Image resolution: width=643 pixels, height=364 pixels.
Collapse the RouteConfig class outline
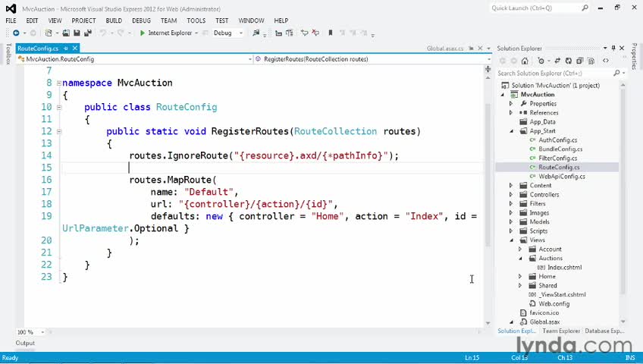point(58,108)
